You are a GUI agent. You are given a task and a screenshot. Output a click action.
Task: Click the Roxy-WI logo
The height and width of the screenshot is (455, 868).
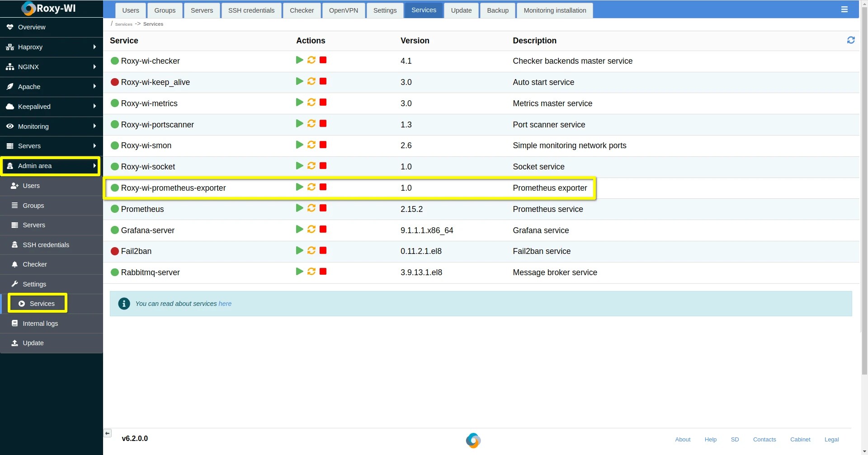49,9
